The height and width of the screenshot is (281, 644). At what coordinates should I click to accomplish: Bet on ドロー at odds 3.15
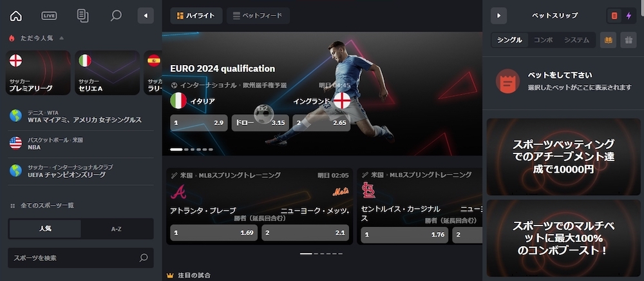pos(260,123)
